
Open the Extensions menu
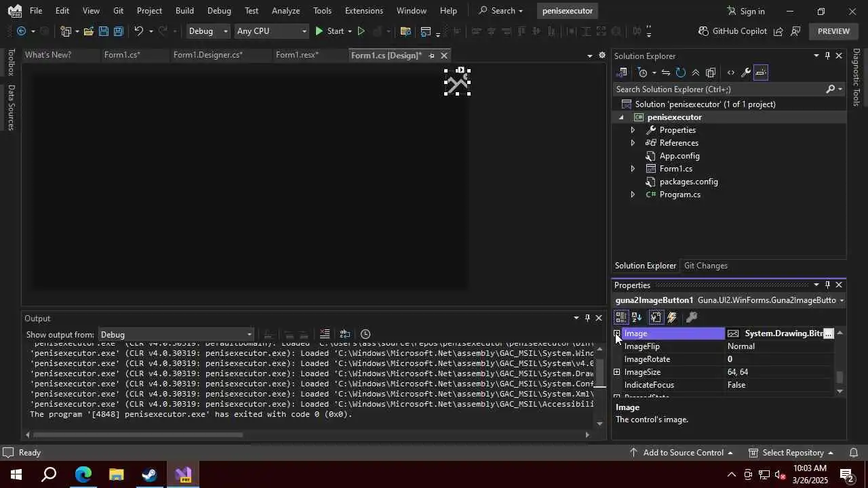[x=363, y=11]
